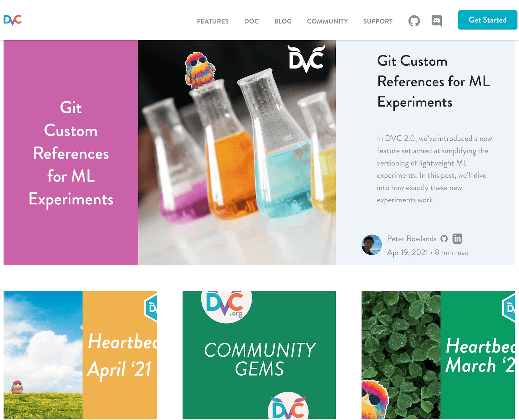
Task: Click the white DVC owl logo on flask image
Action: 307,59
